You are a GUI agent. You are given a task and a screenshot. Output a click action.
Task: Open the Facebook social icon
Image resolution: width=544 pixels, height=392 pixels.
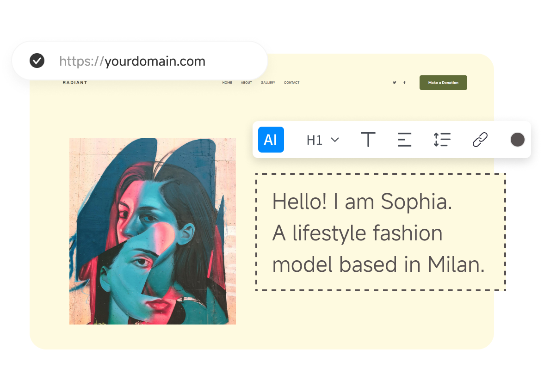(x=404, y=83)
